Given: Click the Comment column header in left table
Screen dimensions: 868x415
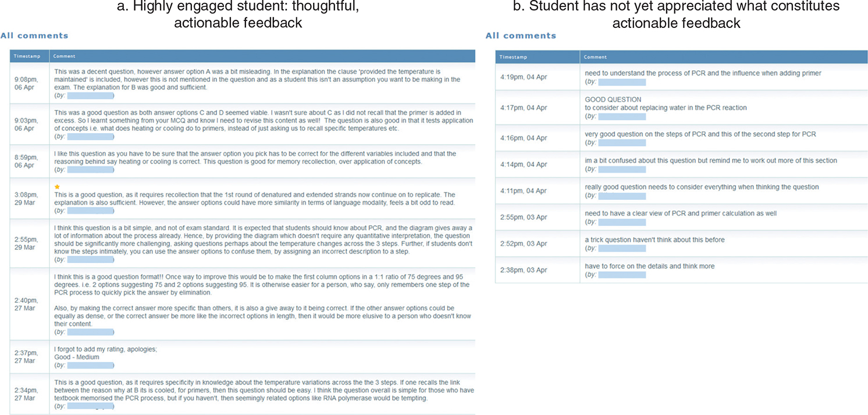Looking at the screenshot, I should 64,56.
